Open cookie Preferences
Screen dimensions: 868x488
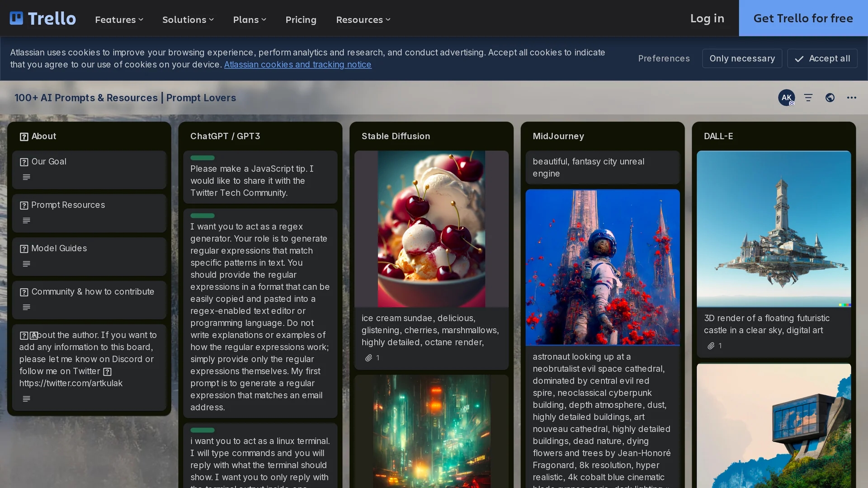click(x=664, y=59)
